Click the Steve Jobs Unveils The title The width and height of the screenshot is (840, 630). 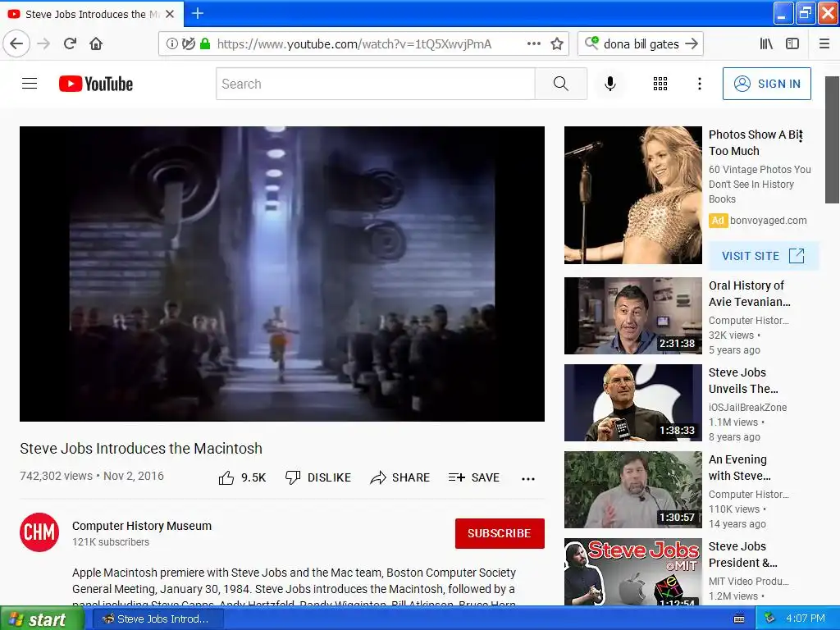point(743,381)
